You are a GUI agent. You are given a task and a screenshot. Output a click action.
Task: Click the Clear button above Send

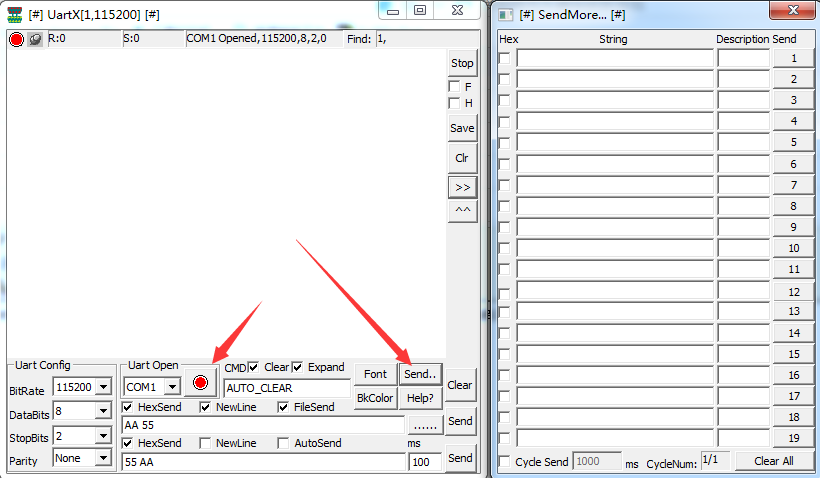tap(460, 385)
